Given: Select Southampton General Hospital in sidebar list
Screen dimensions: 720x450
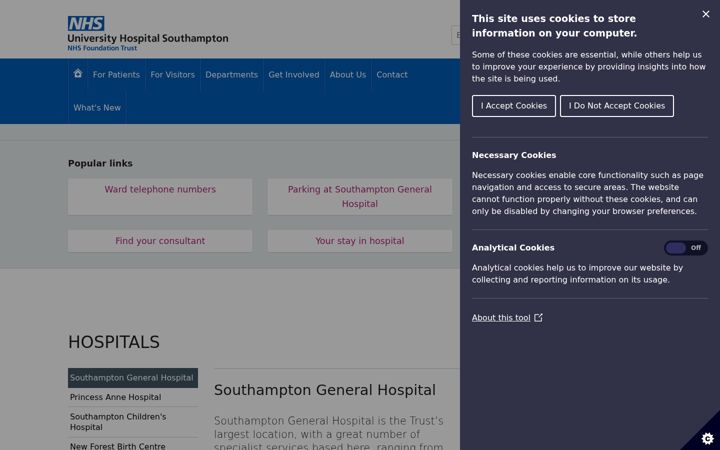Looking at the screenshot, I should point(133,378).
